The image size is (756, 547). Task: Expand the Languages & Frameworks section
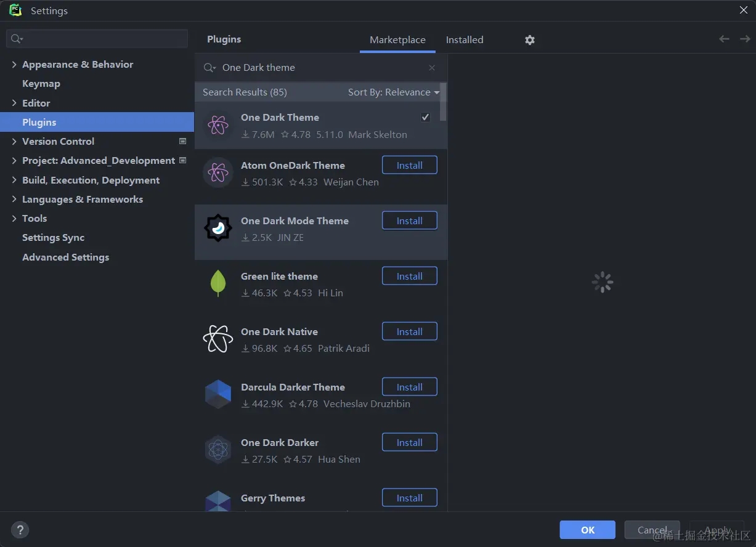point(14,199)
